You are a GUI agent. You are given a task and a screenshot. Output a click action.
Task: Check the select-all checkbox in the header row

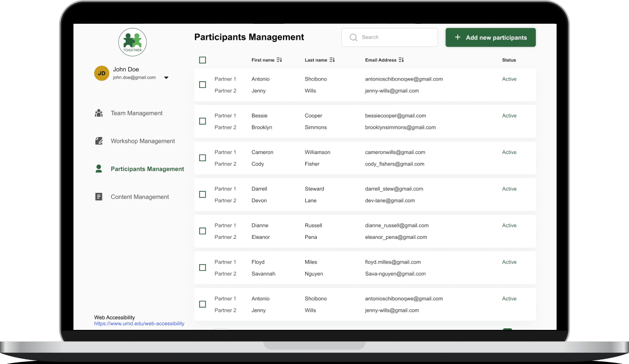[x=202, y=60]
